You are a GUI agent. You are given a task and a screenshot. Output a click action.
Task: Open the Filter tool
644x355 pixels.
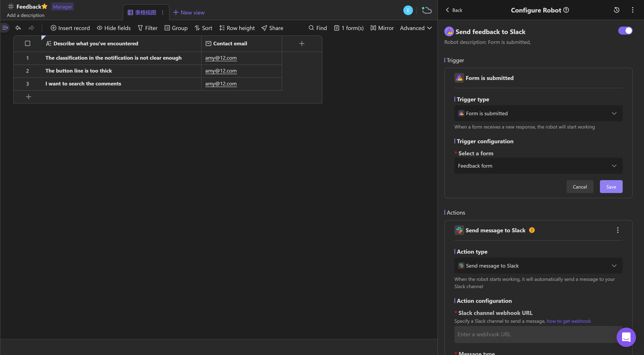(x=148, y=28)
